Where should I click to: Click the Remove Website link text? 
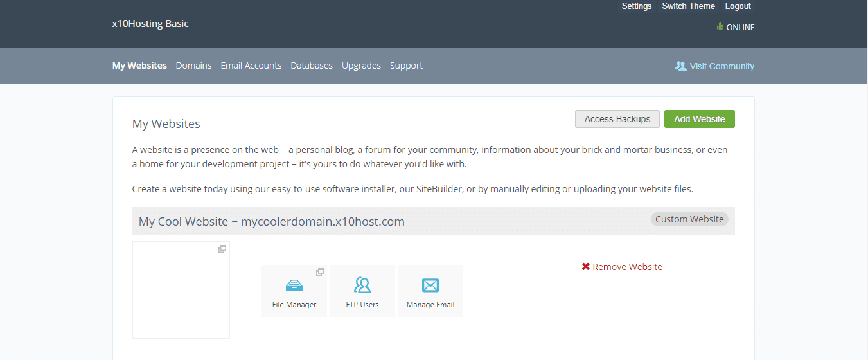pyautogui.click(x=628, y=267)
